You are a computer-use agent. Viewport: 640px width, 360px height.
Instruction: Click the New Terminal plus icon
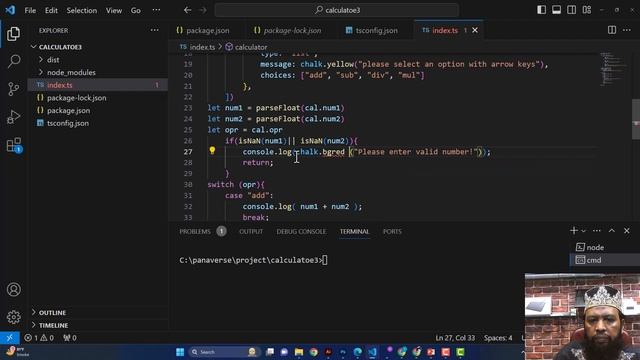(x=573, y=231)
